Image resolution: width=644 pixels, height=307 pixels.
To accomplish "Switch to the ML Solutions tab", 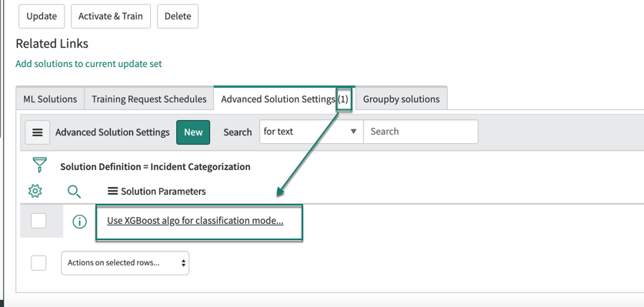I will coord(50,99).
